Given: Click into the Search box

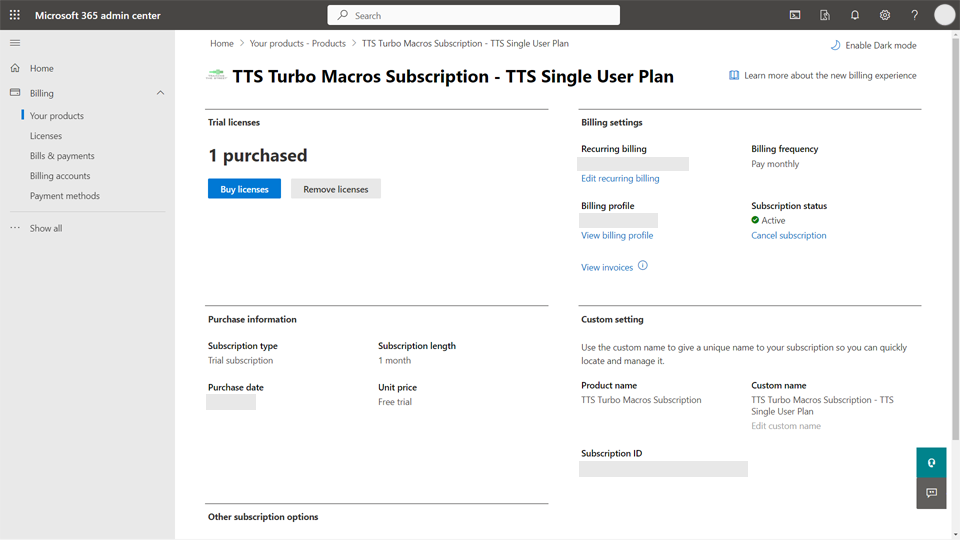Looking at the screenshot, I should (473, 15).
